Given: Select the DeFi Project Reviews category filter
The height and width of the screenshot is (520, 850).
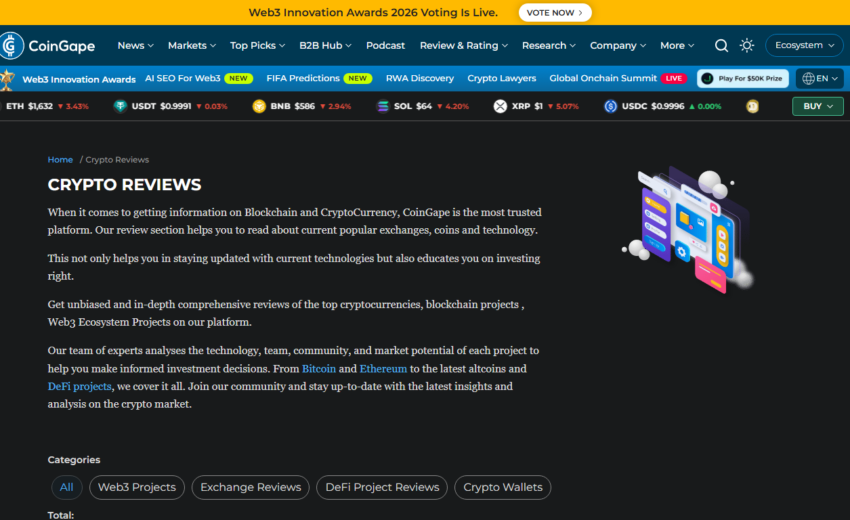Looking at the screenshot, I should pyautogui.click(x=382, y=487).
